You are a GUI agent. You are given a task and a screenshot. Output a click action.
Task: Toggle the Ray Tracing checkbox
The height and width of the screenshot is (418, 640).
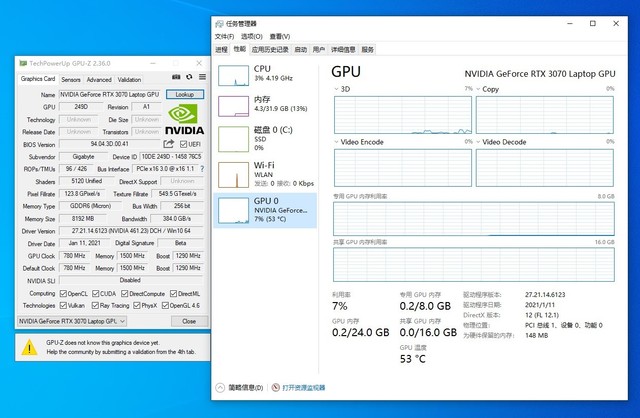click(95, 305)
